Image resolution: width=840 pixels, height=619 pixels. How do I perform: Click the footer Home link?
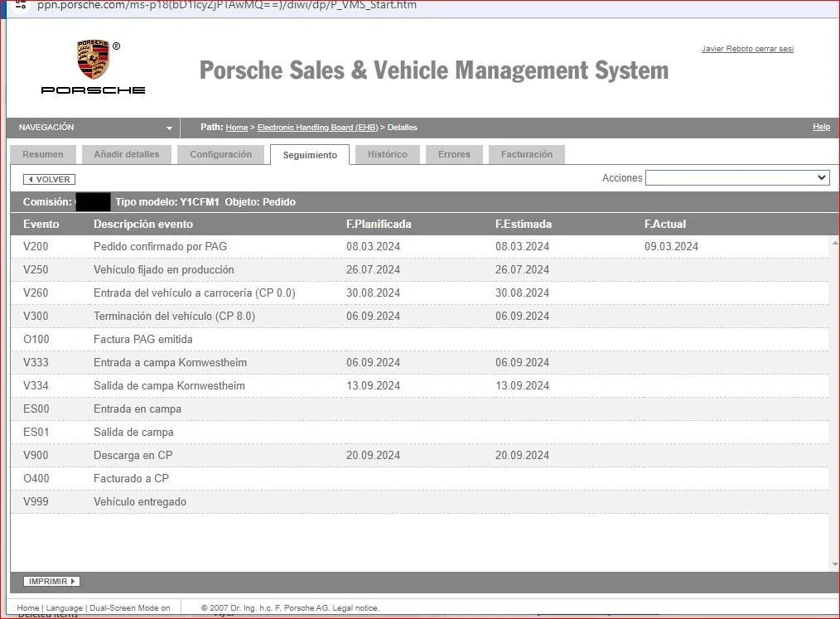tap(28, 607)
